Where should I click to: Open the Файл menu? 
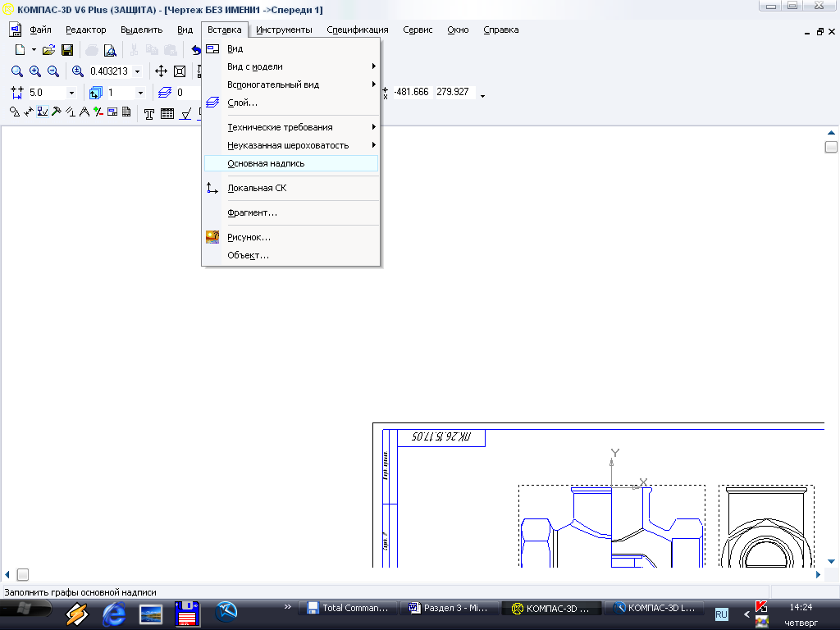(41, 30)
